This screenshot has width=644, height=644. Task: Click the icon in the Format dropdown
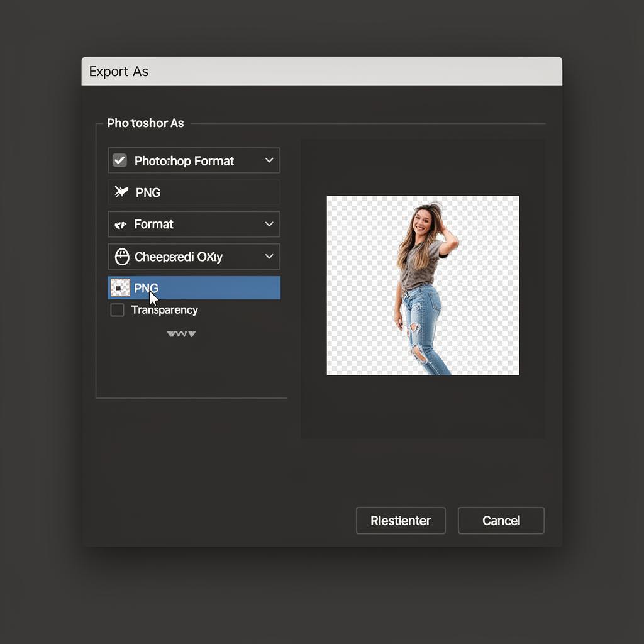120,225
